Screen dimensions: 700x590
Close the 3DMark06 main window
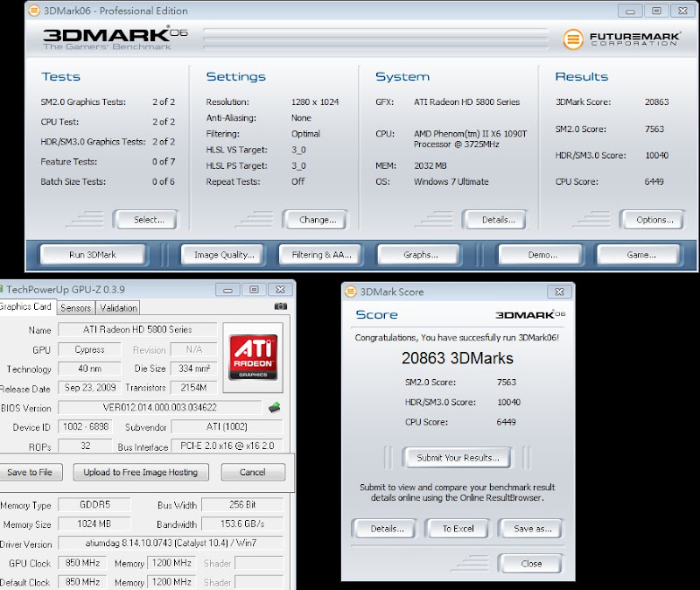click(x=683, y=11)
